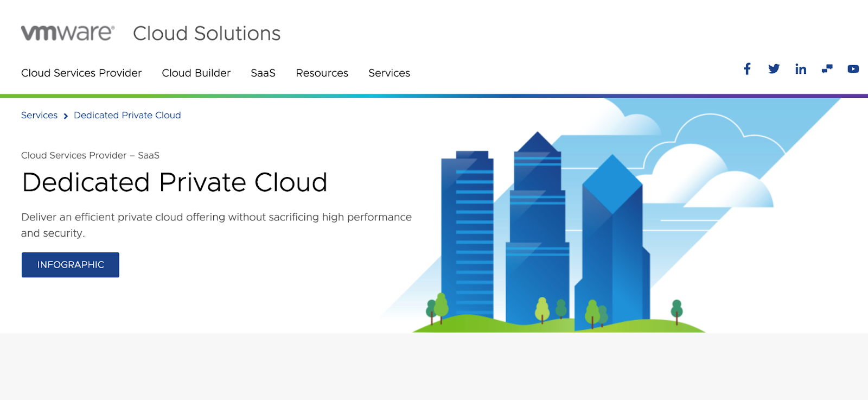
Task: Click the 'Cloud Services Provider – SaaS' label
Action: click(x=90, y=155)
